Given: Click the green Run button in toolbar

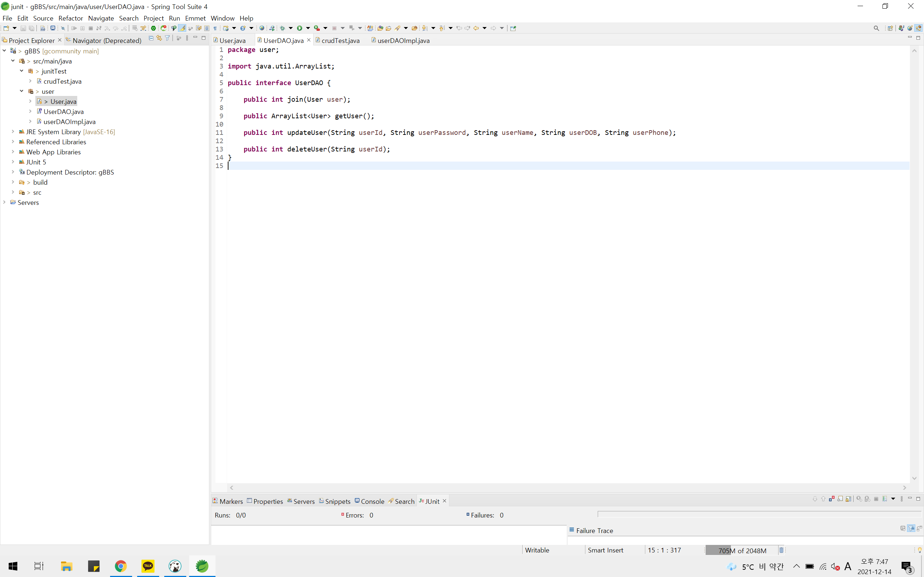Looking at the screenshot, I should click(300, 28).
